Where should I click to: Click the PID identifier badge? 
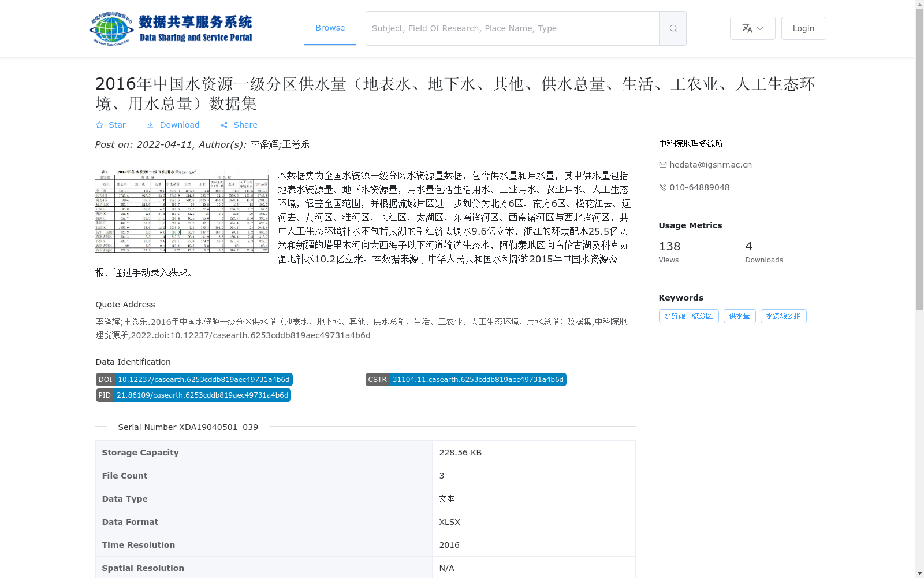193,395
